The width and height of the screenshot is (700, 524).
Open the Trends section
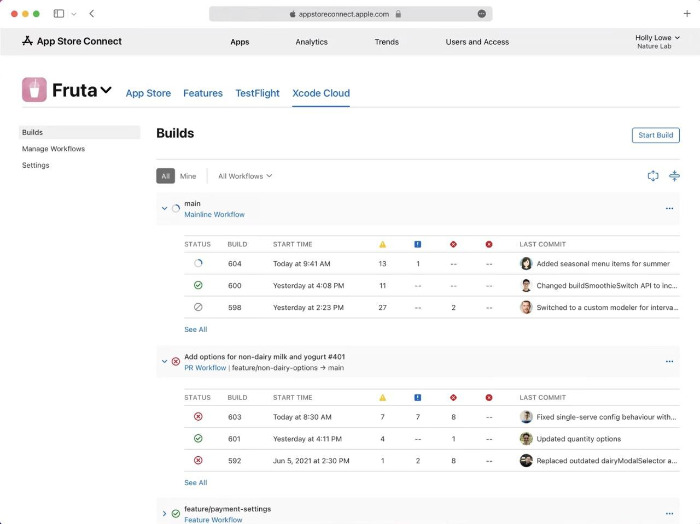[387, 42]
